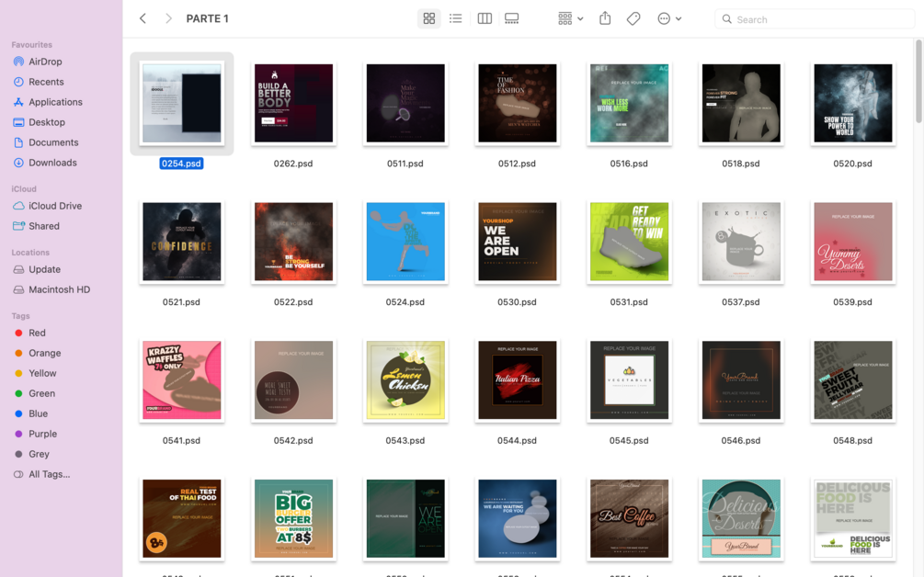This screenshot has width=924, height=577.
Task: Open the More actions ellipsis dropdown
Action: [x=669, y=19]
